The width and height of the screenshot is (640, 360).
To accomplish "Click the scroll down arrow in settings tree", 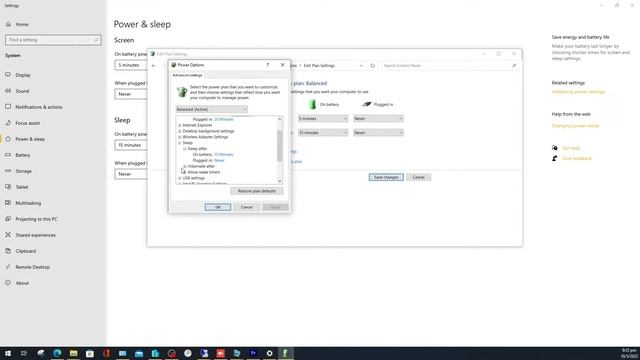I will pos(280,181).
